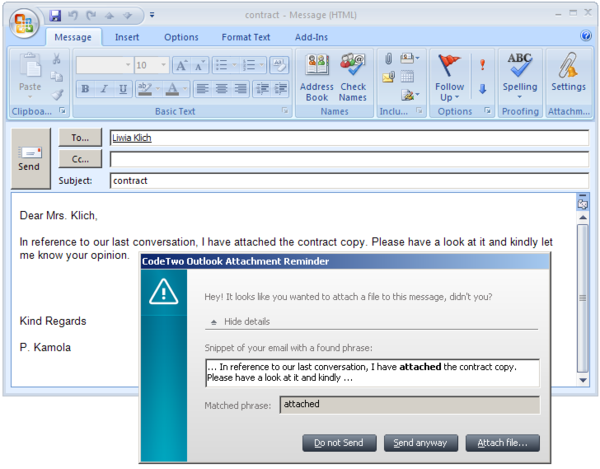Activate the Format Painter brush

(x=57, y=94)
